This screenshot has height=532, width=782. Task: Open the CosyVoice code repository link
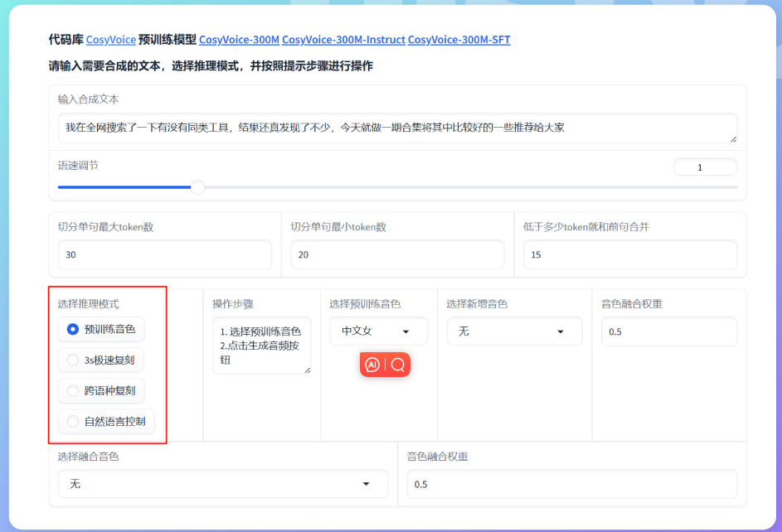click(111, 40)
